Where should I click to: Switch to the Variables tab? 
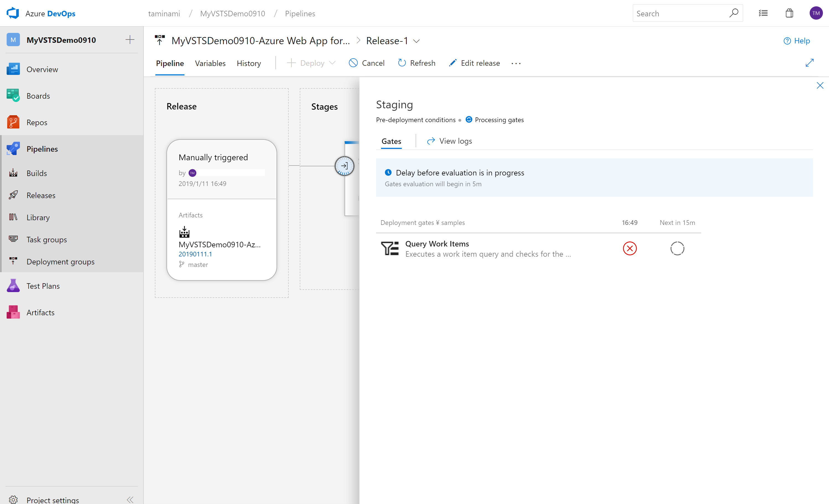(210, 63)
